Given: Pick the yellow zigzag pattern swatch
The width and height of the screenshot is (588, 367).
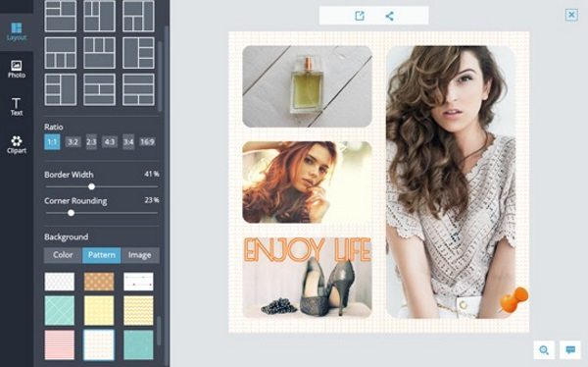Looking at the screenshot, I should click(x=138, y=310).
